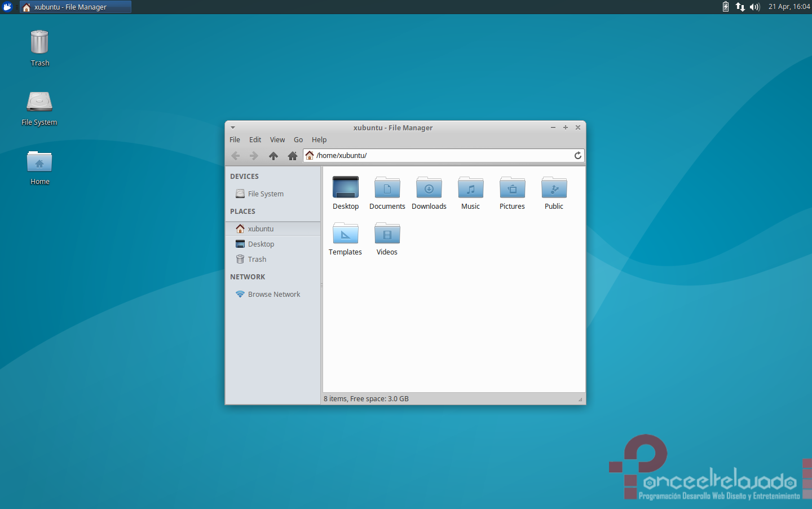Select Desktop in sidebar places

273,244
